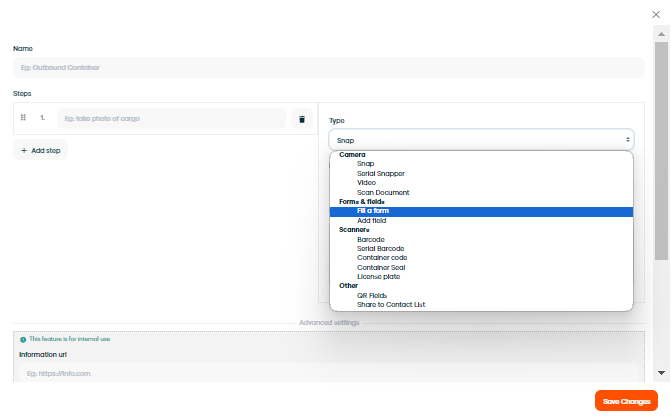
Task: Select License plate option
Action: click(378, 276)
